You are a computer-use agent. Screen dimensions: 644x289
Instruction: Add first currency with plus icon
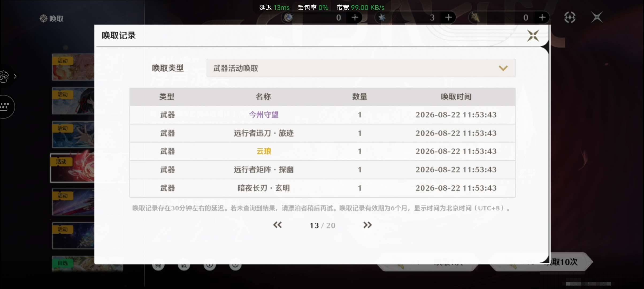(x=355, y=18)
